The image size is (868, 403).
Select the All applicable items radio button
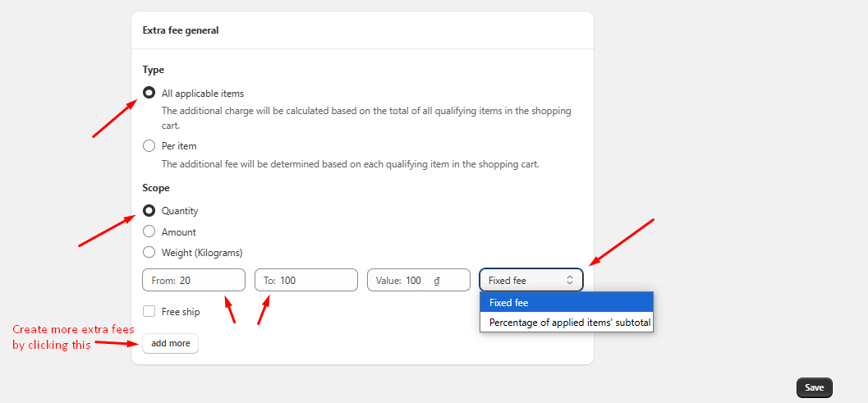pyautogui.click(x=149, y=94)
